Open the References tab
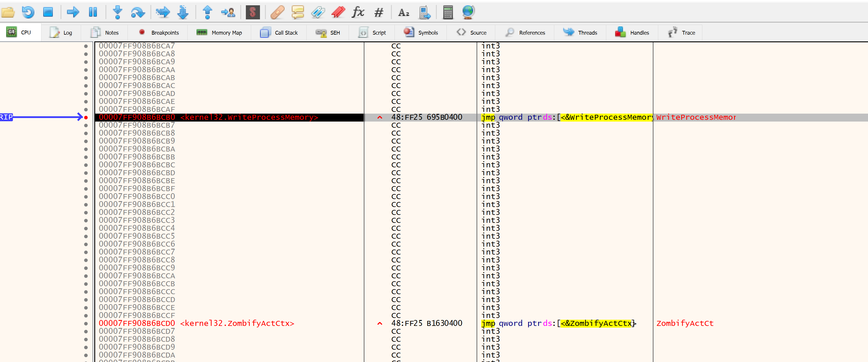This screenshot has height=362, width=868. [x=525, y=33]
